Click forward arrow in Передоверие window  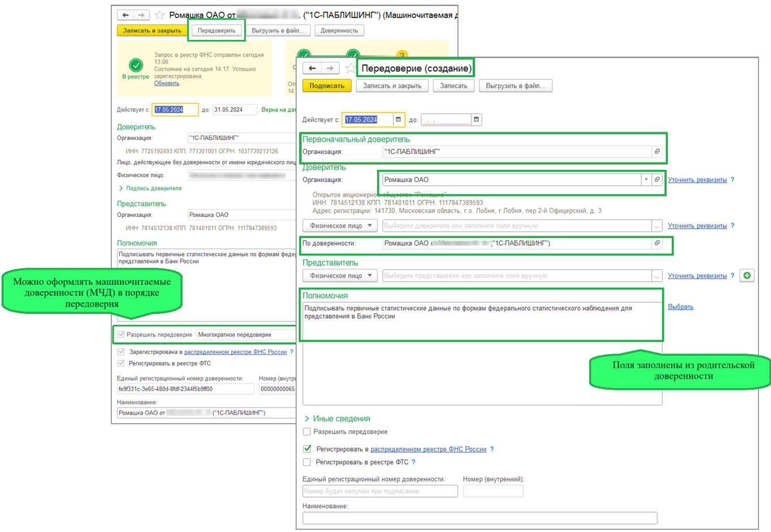[329, 69]
